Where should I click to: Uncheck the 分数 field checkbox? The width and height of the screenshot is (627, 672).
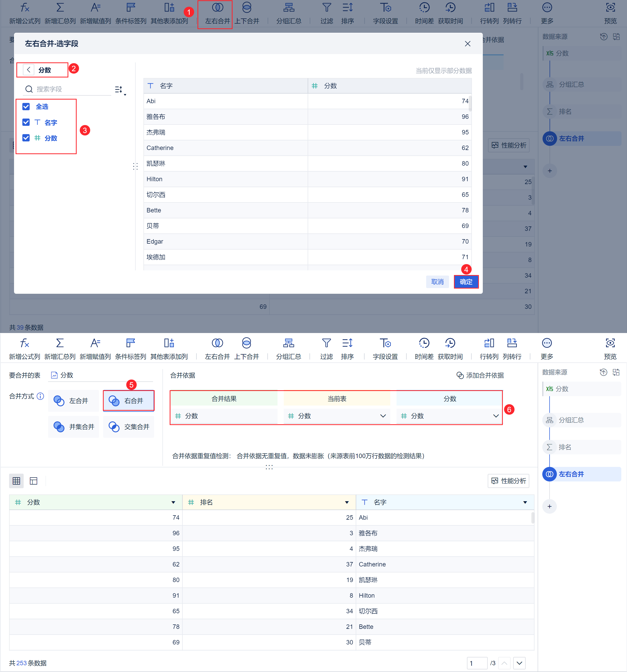point(26,138)
